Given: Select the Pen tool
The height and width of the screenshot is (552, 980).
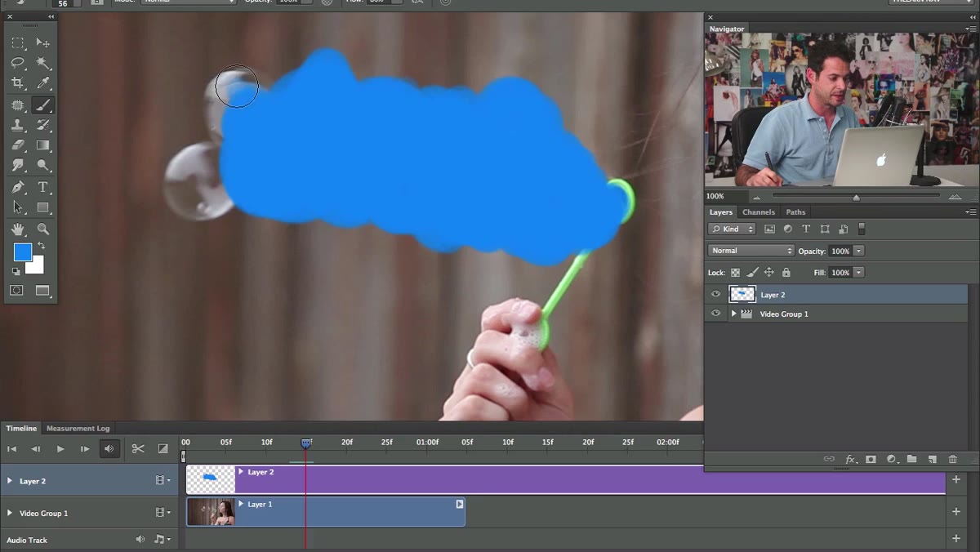Looking at the screenshot, I should 18,187.
